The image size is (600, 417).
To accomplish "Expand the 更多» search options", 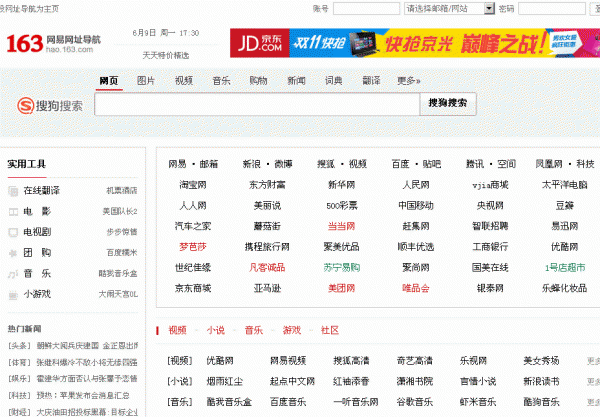I will tap(409, 81).
